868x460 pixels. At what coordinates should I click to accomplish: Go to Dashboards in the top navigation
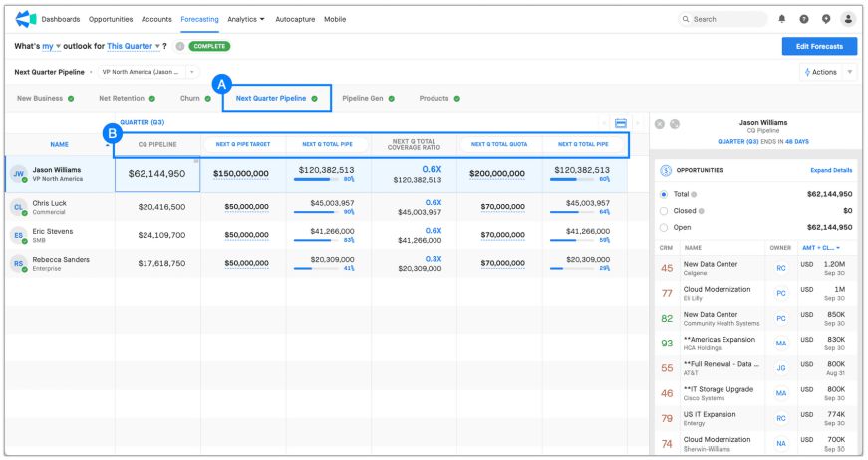(61, 19)
